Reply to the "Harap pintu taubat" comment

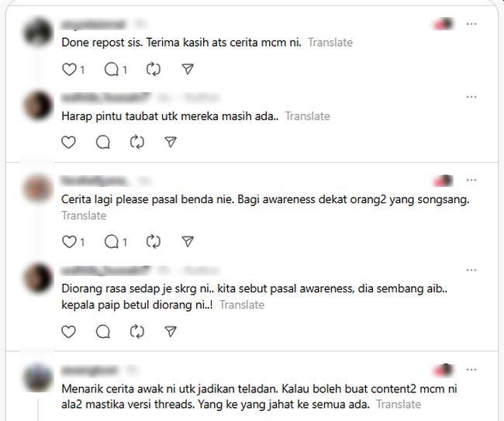[x=103, y=143]
